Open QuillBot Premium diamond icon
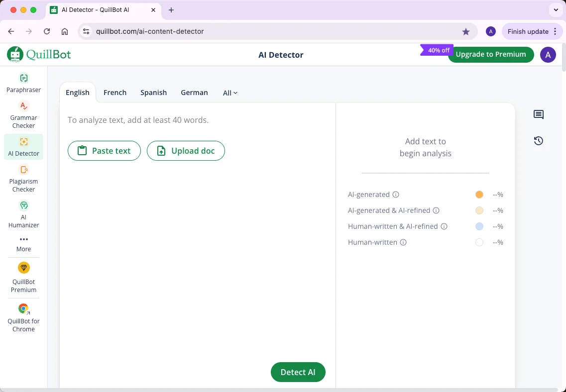 pyautogui.click(x=24, y=268)
